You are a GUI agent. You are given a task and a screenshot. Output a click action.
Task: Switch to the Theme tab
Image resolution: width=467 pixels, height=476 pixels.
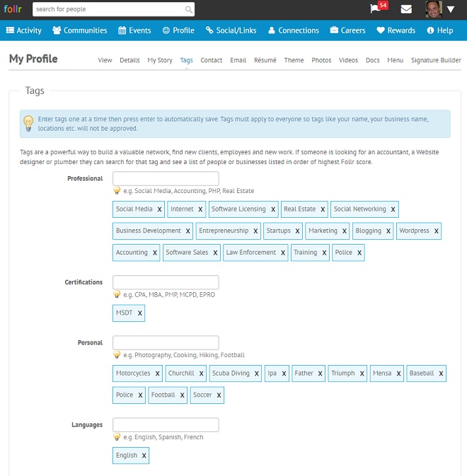tap(294, 60)
